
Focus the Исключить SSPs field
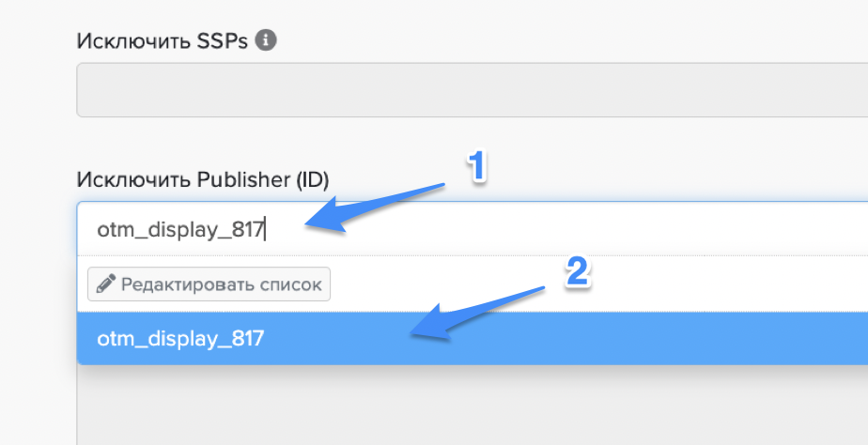pyautogui.click(x=470, y=90)
